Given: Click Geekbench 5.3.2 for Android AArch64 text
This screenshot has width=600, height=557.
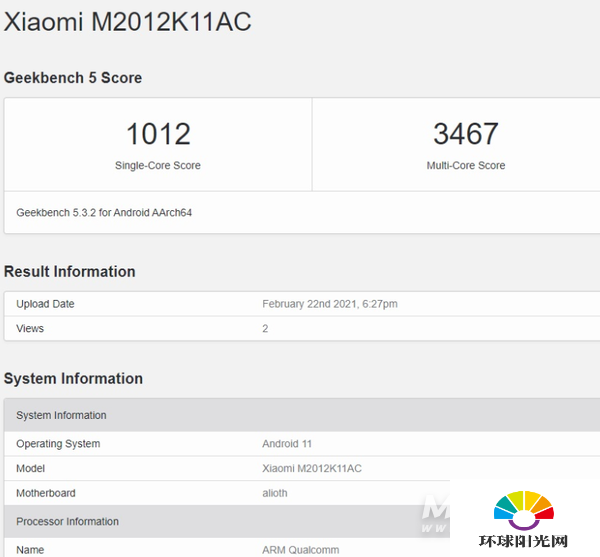Looking at the screenshot, I should (x=104, y=213).
